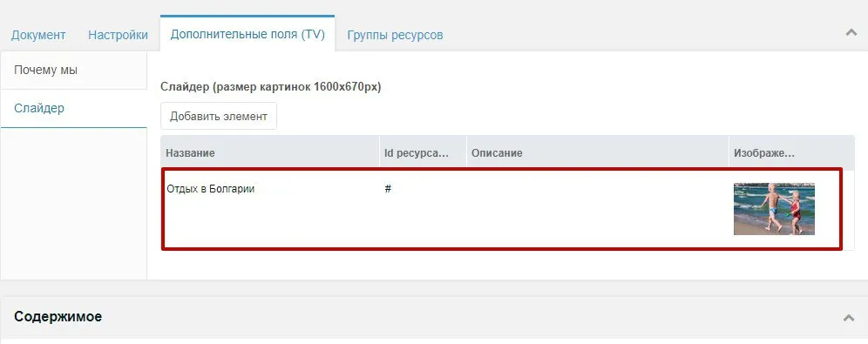This screenshot has width=868, height=344.
Task: Open the Документ tab
Action: [38, 35]
